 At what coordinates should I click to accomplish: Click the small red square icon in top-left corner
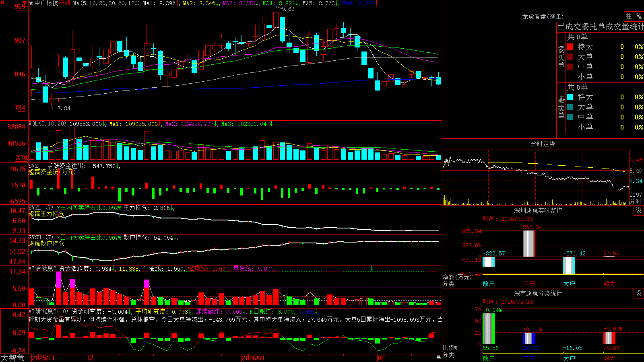tap(2, 2)
